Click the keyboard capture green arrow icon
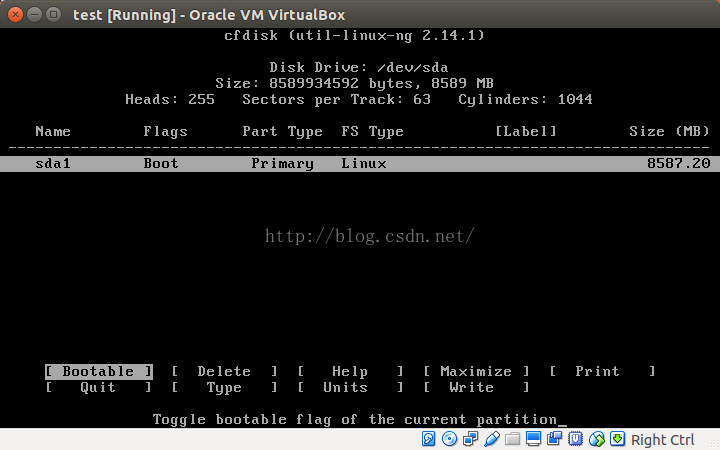 click(x=617, y=439)
